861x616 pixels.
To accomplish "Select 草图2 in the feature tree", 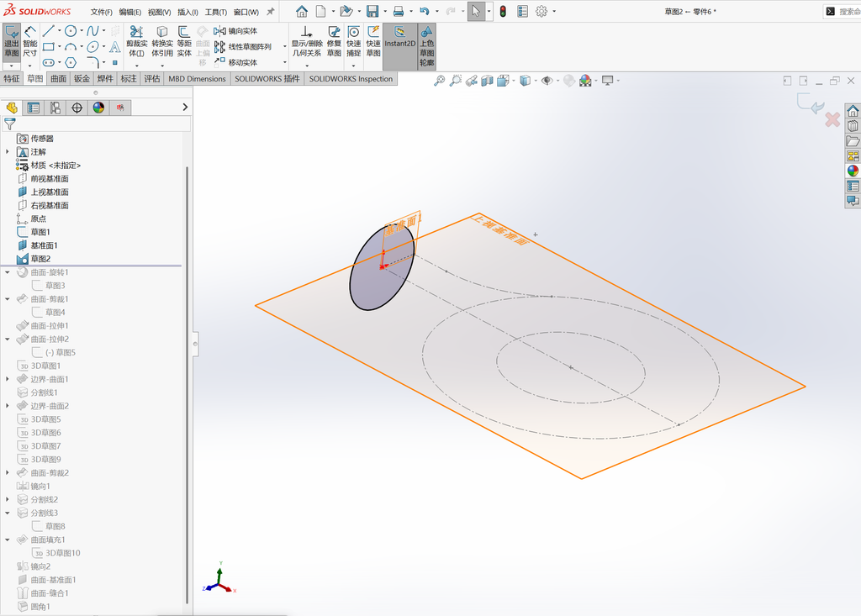I will click(x=40, y=259).
